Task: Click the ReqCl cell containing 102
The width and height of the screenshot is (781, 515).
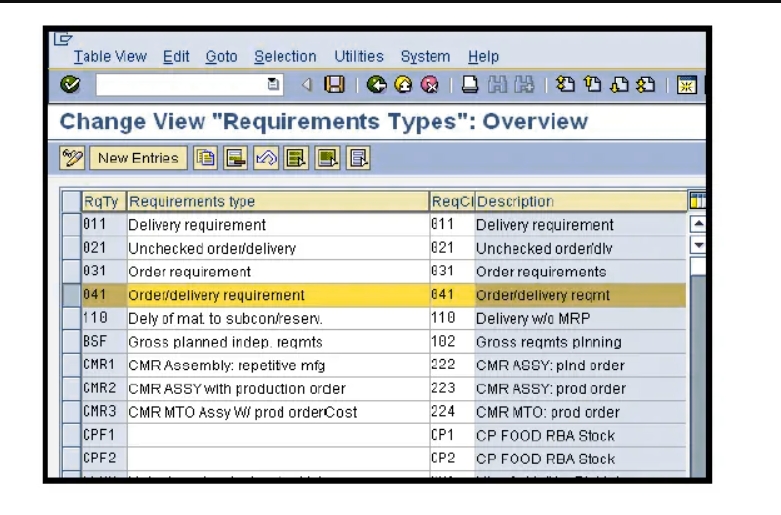Action: (452, 342)
